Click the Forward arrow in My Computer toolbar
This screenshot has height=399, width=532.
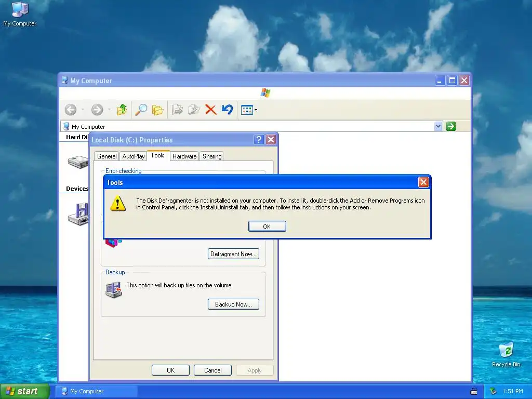(97, 110)
